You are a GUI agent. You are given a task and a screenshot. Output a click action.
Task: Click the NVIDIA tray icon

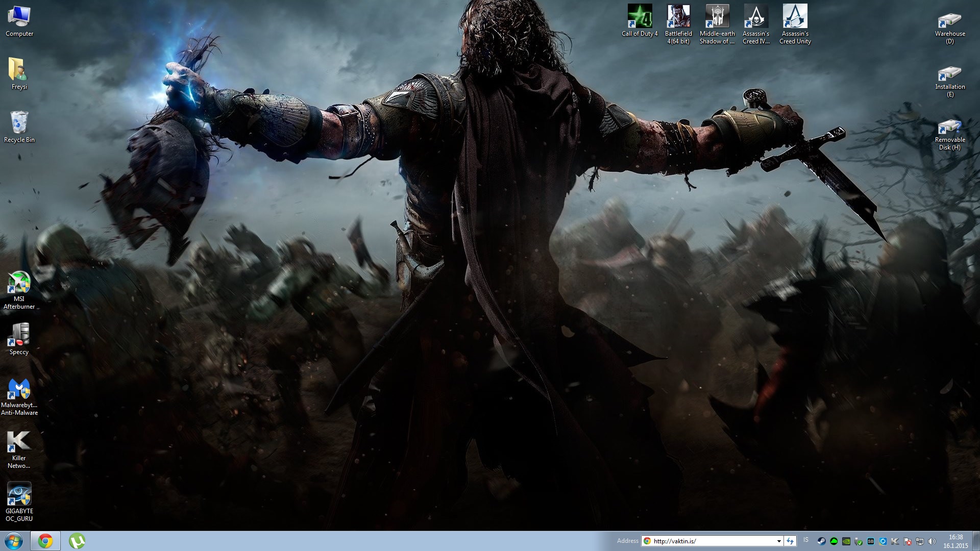[x=846, y=541]
